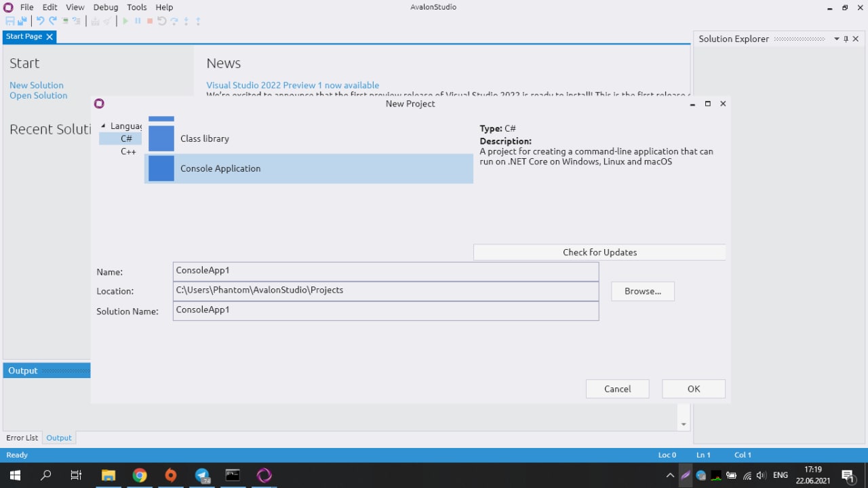Open the Debug menu

point(105,7)
